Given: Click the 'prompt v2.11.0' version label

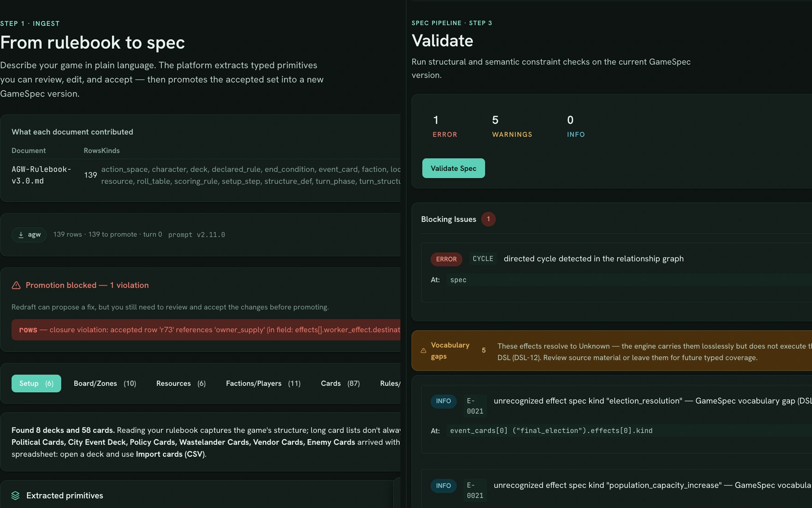Looking at the screenshot, I should tap(197, 235).
